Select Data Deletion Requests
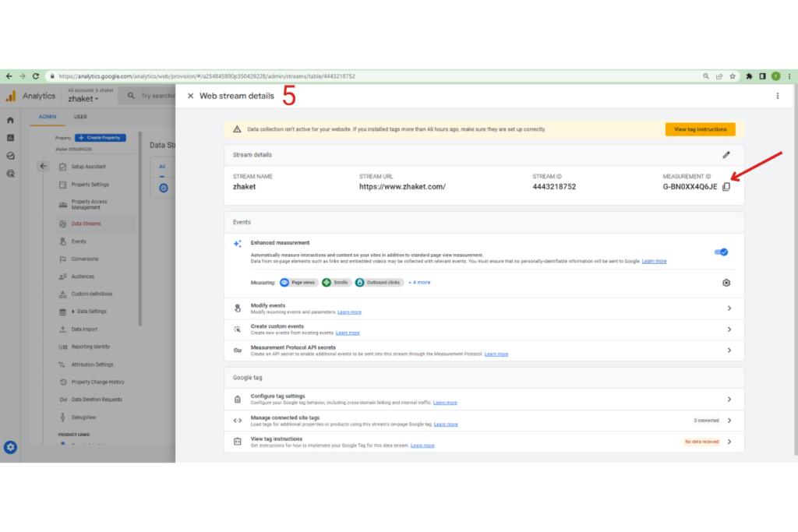Screen dimensions: 798x532 pos(96,400)
